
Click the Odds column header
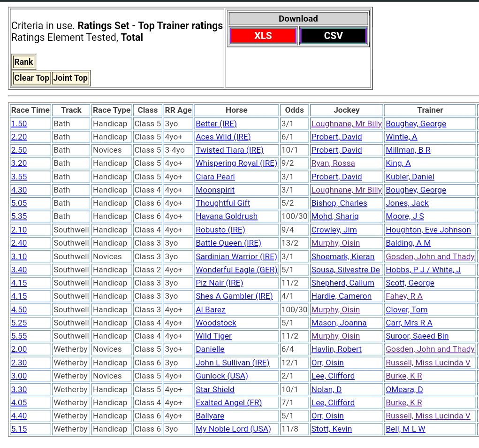click(x=294, y=110)
